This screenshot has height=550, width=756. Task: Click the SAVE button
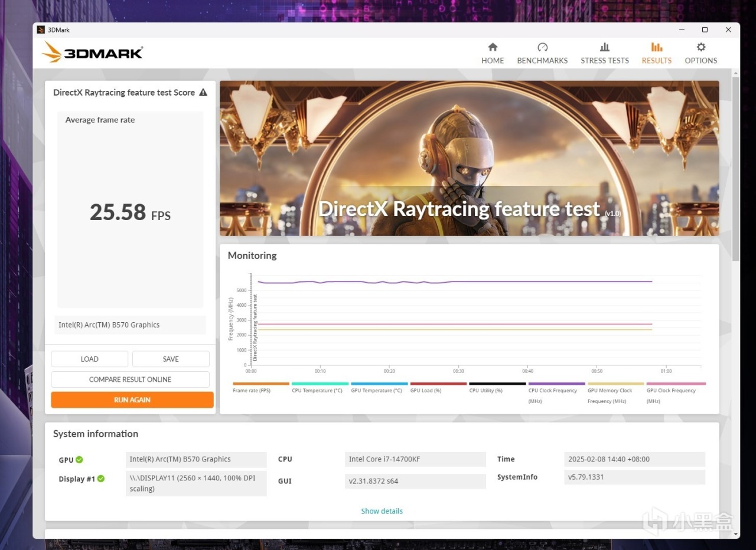(x=171, y=359)
